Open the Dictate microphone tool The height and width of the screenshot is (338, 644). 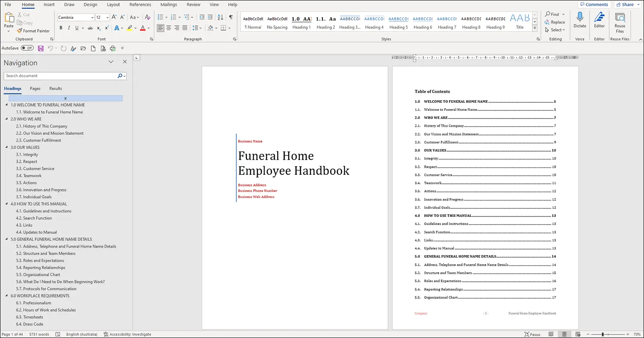coord(580,20)
